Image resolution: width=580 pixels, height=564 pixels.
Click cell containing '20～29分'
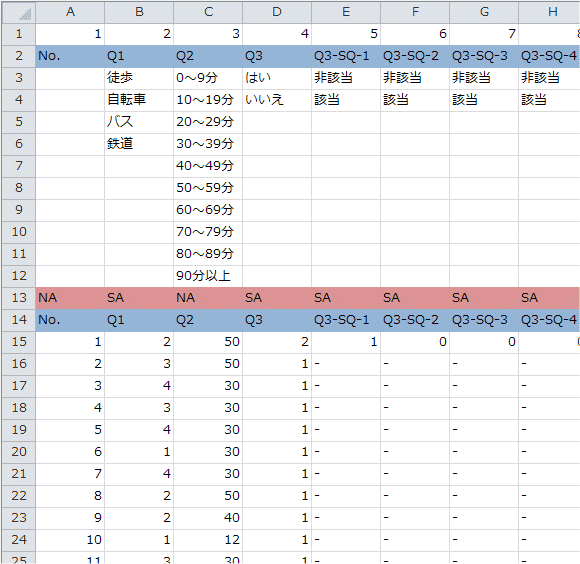(x=208, y=122)
